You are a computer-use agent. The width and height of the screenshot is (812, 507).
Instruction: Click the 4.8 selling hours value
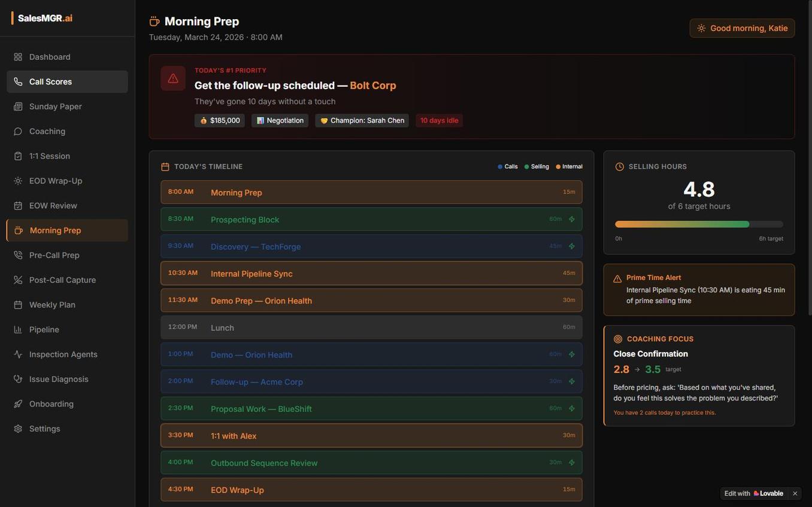tap(699, 189)
